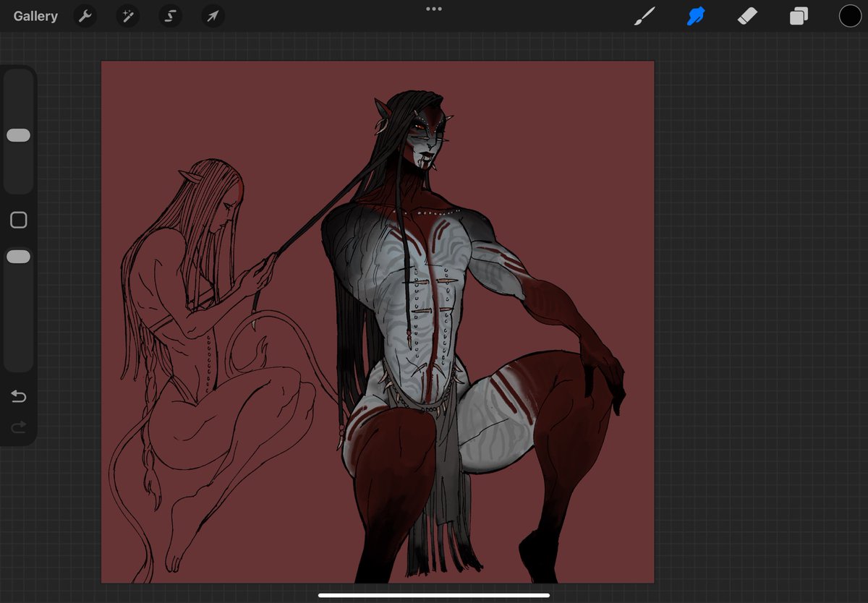
Task: Redo the last undone action
Action: (x=19, y=427)
